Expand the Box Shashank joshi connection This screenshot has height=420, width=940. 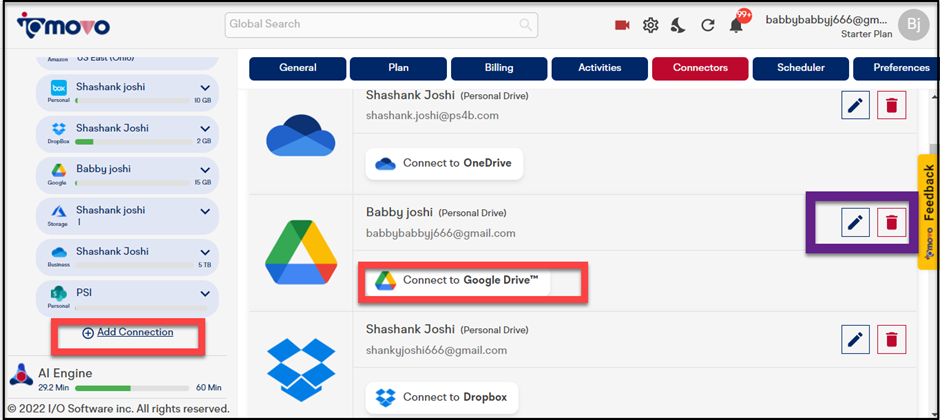[x=205, y=88]
